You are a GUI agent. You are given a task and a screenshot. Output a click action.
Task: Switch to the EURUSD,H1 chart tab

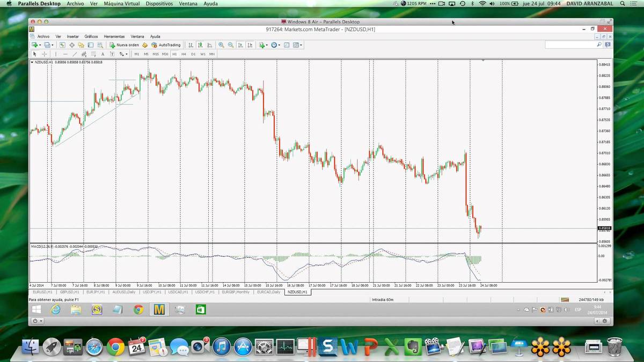[43, 292]
